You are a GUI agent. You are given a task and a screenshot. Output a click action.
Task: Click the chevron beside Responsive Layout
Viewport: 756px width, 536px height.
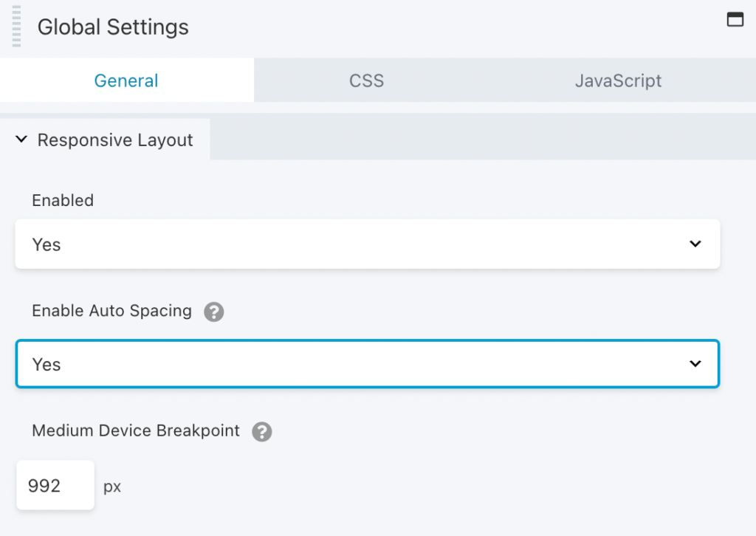tap(21, 139)
